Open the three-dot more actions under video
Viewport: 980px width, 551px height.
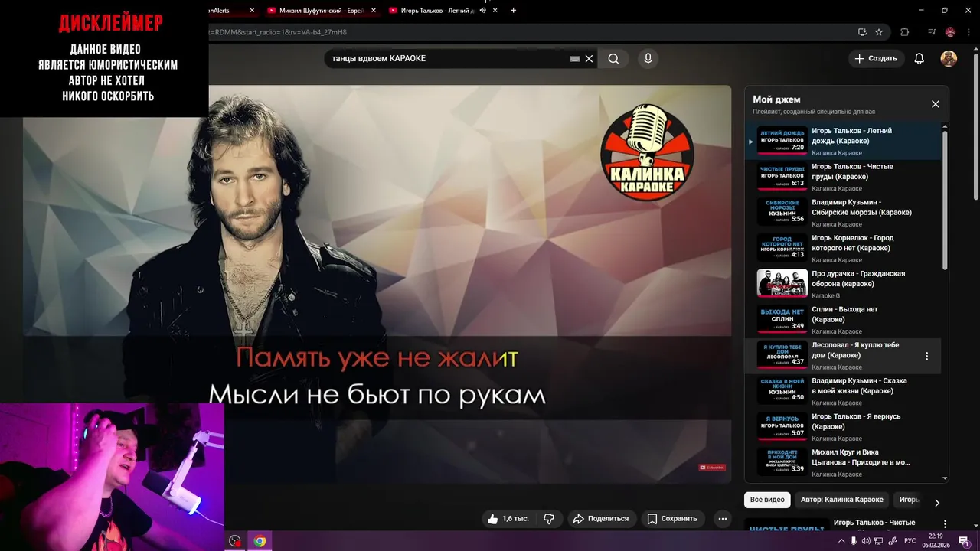click(722, 519)
